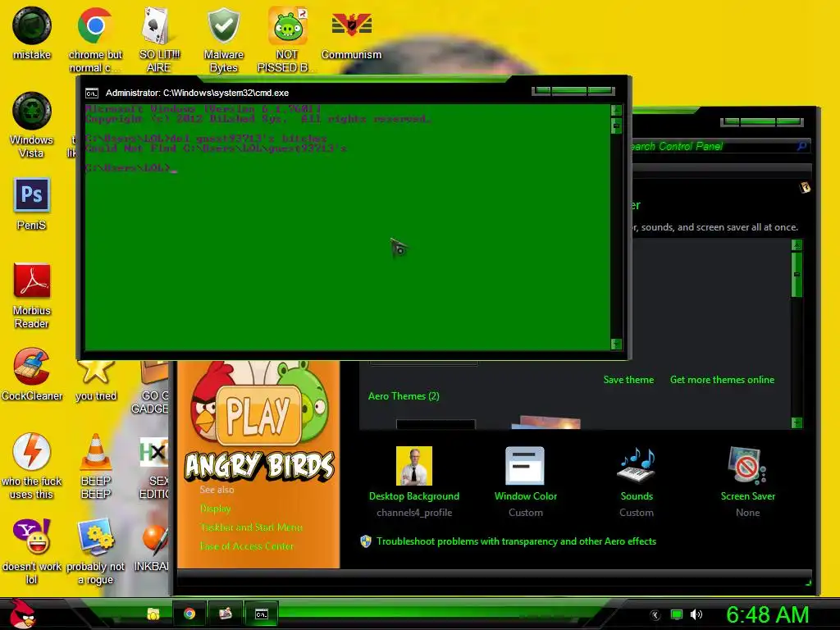The width and height of the screenshot is (840, 630).
Task: Select the Photoshop 'PeniS' desktop icon
Action: (x=32, y=204)
